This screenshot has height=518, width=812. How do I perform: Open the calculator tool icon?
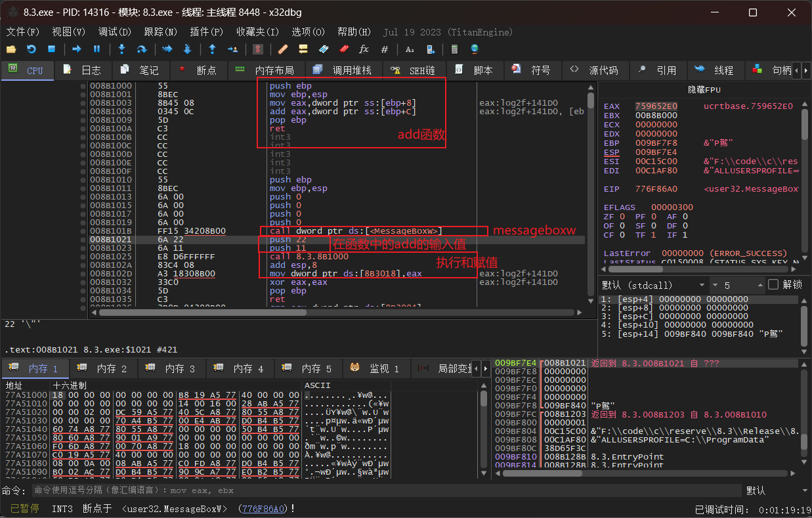click(454, 49)
